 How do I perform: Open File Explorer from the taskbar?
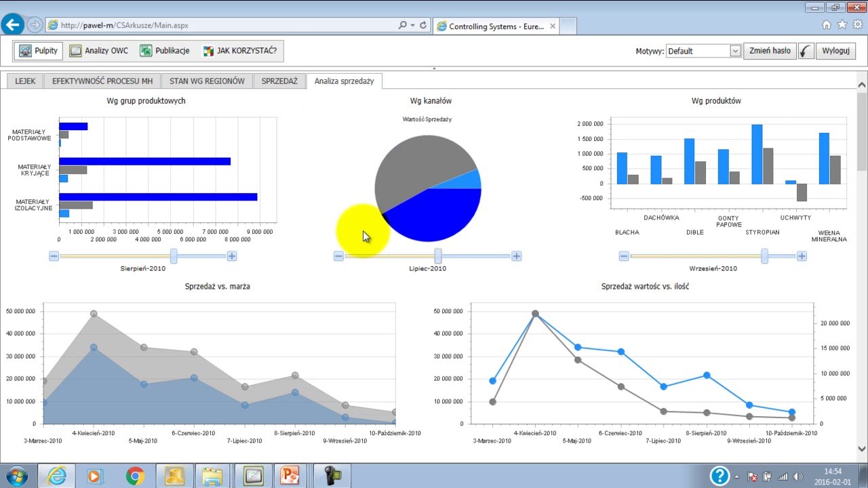(x=212, y=476)
